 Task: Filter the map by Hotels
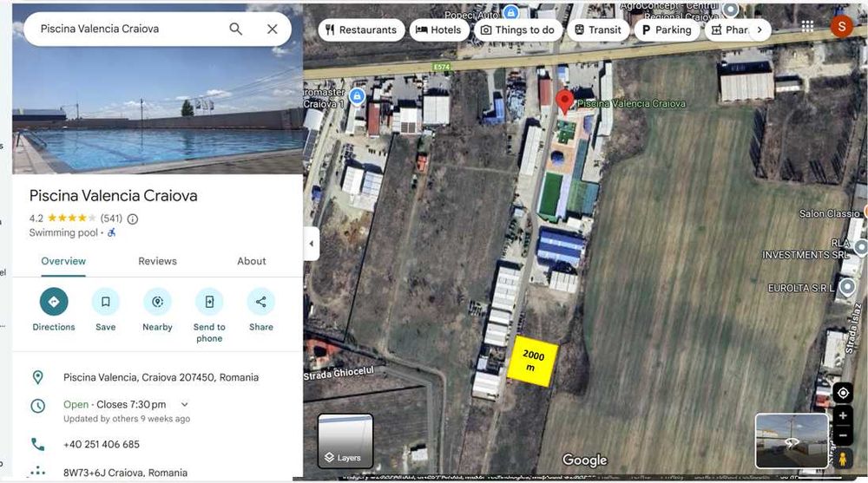[438, 29]
